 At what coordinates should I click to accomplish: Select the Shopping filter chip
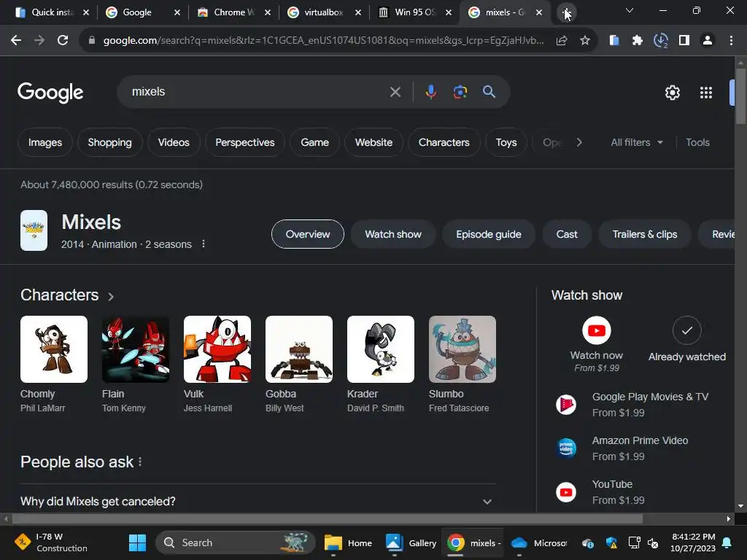pyautogui.click(x=109, y=142)
